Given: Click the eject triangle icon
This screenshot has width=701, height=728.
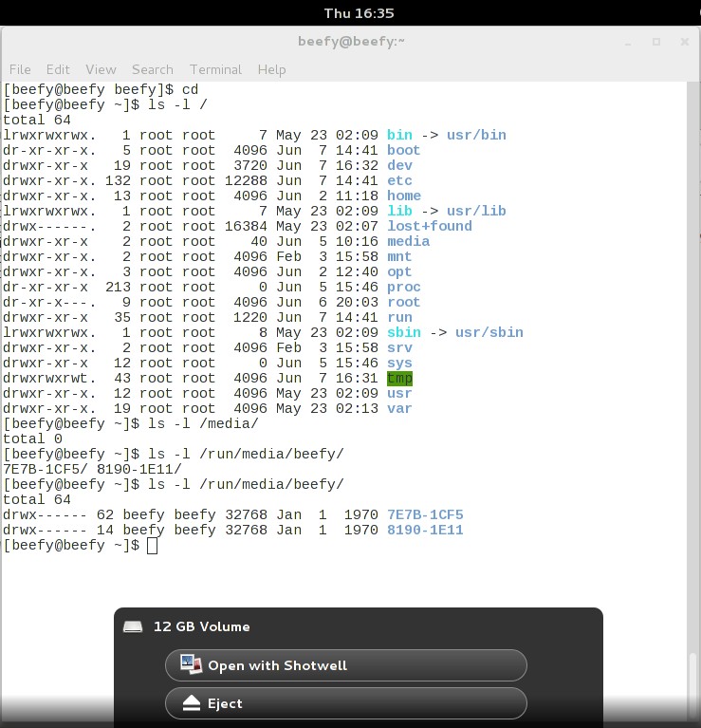Looking at the screenshot, I should (191, 703).
